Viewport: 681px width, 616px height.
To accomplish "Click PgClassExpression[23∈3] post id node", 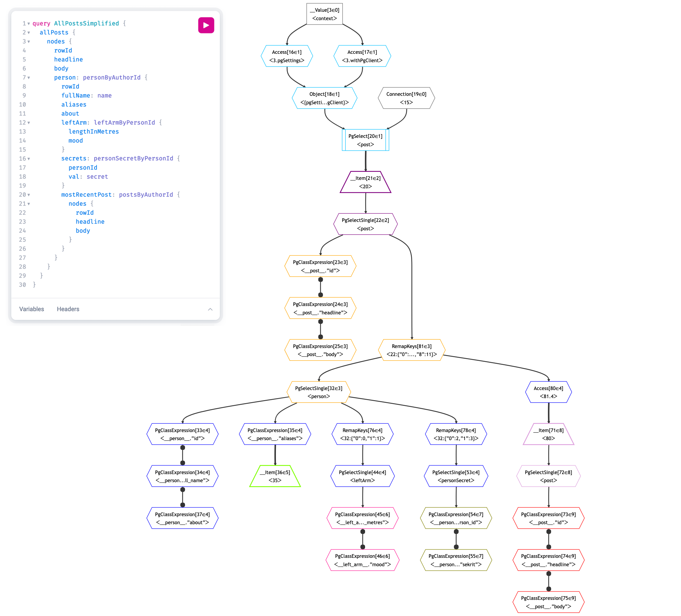I will click(x=320, y=266).
